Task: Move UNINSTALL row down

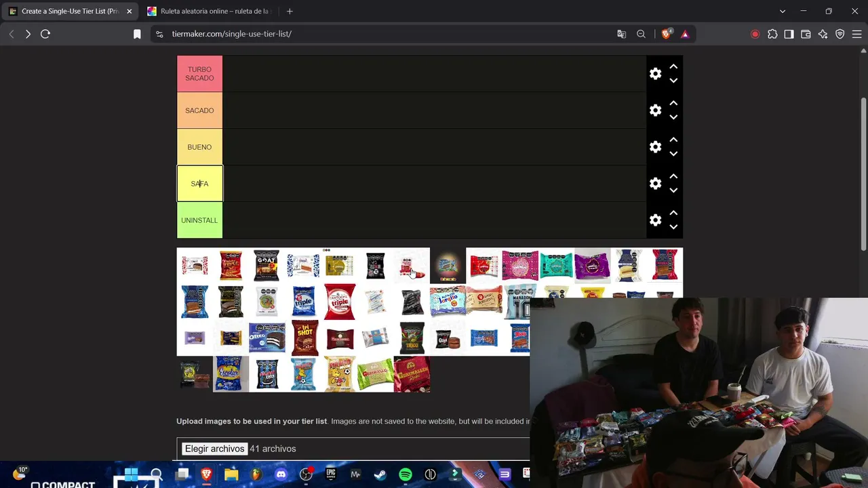Action: click(673, 227)
